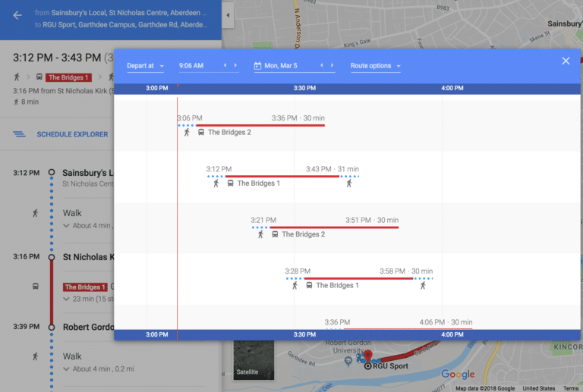Image resolution: width=583 pixels, height=392 pixels.
Task: Click United States link at map bottom
Action: click(x=539, y=388)
